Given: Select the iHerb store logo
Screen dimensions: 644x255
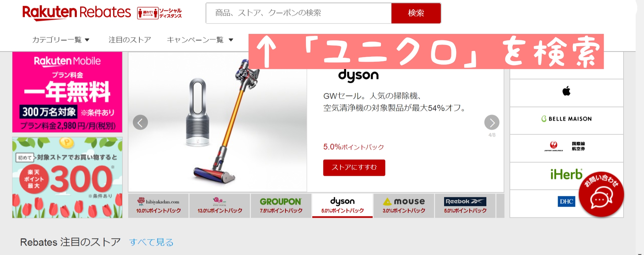Looking at the screenshot, I should (x=566, y=174).
